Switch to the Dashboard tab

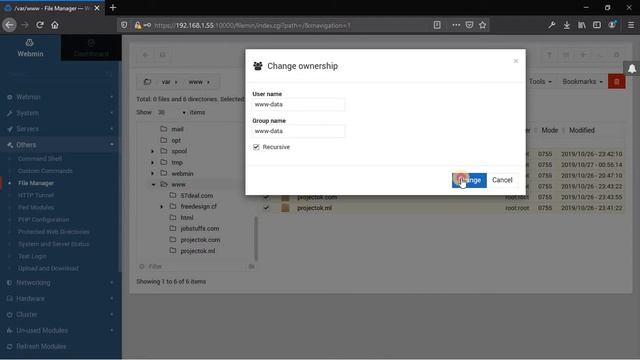(91, 48)
